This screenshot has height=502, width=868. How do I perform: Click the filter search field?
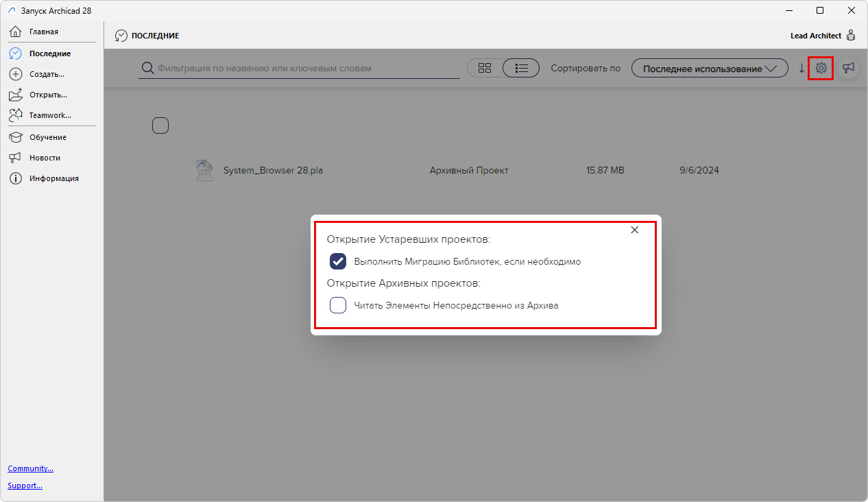(300, 69)
